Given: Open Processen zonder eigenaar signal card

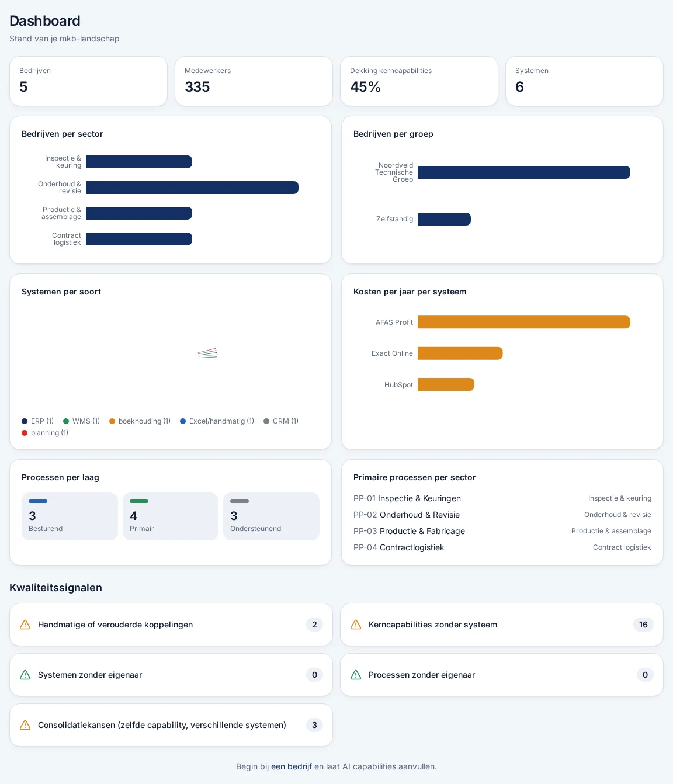Looking at the screenshot, I should click(x=502, y=675).
